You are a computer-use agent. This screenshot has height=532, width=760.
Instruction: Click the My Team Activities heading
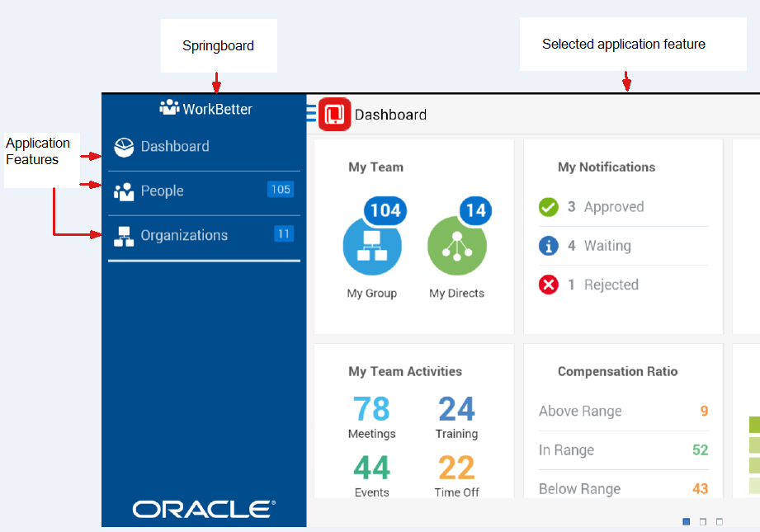(x=405, y=372)
